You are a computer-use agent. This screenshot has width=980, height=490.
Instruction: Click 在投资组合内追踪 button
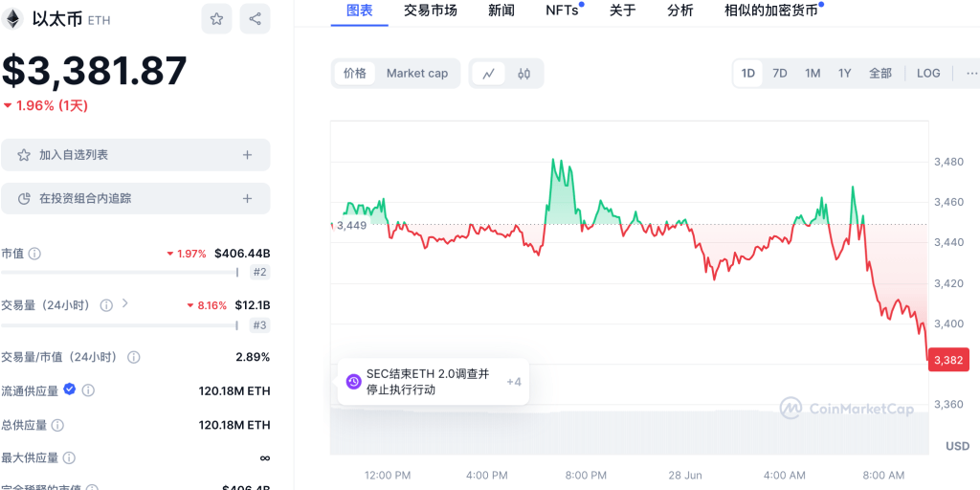(x=135, y=199)
